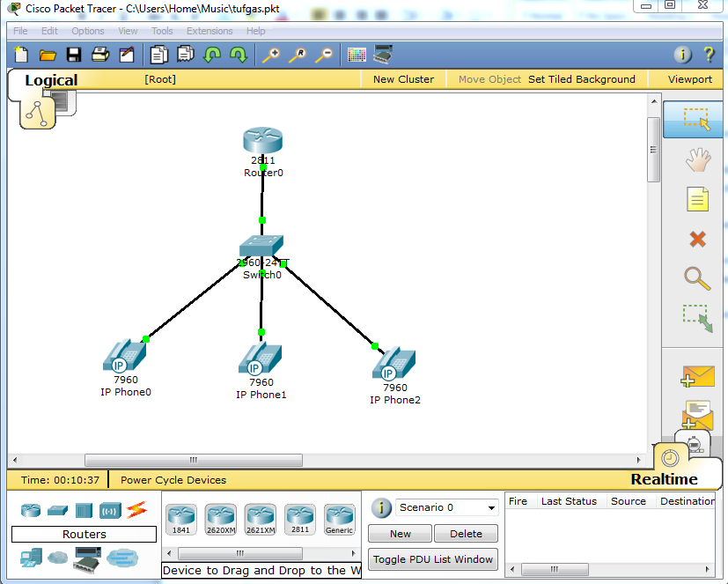Switch to the Logical workspace tab
Viewport: 728px width, 584px height.
51,80
